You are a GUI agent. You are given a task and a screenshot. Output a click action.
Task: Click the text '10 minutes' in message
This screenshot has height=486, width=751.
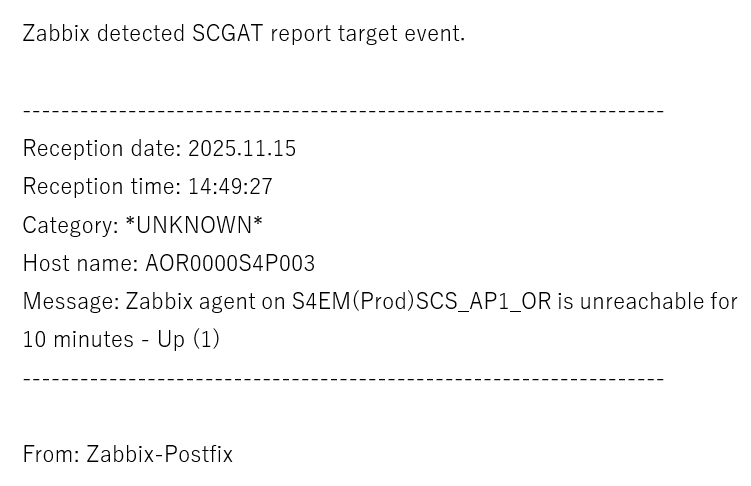pyautogui.click(x=78, y=339)
